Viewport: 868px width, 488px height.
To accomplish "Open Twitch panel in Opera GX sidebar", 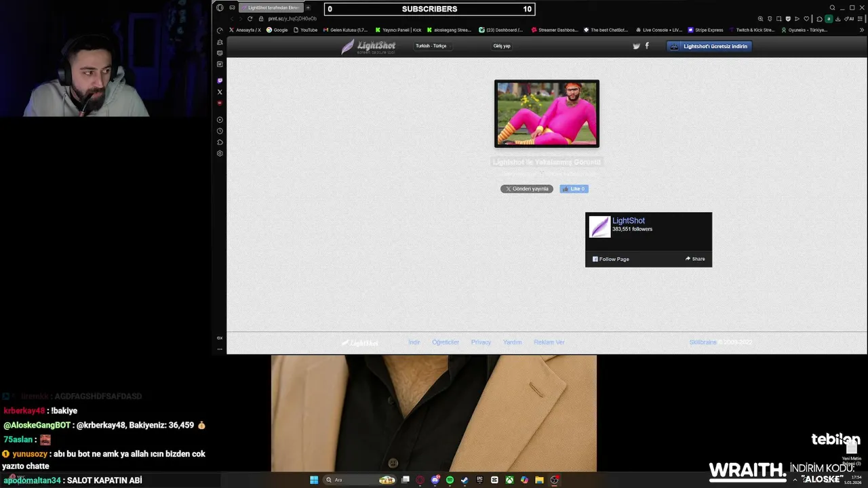I will pyautogui.click(x=220, y=81).
